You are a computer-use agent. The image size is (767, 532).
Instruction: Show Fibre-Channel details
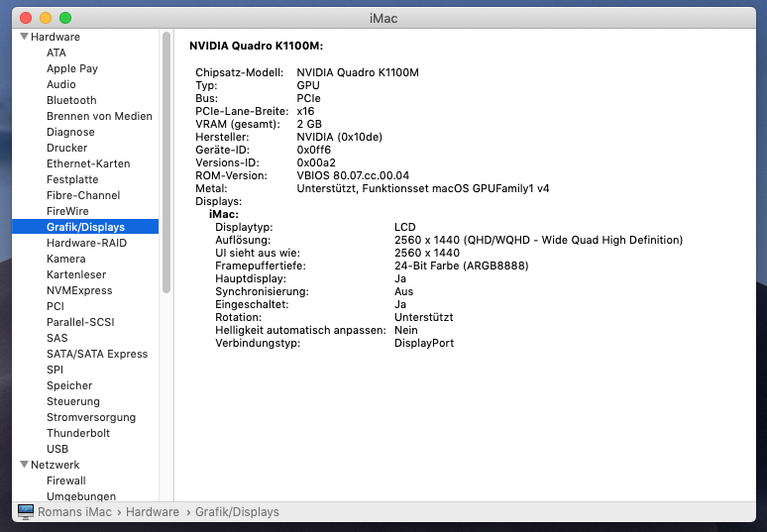[83, 195]
